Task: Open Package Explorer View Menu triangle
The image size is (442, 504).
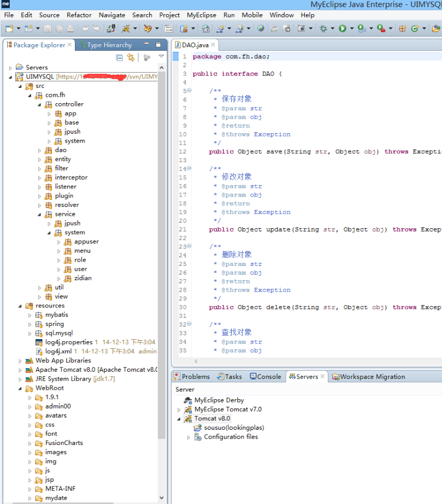Action: (x=161, y=56)
